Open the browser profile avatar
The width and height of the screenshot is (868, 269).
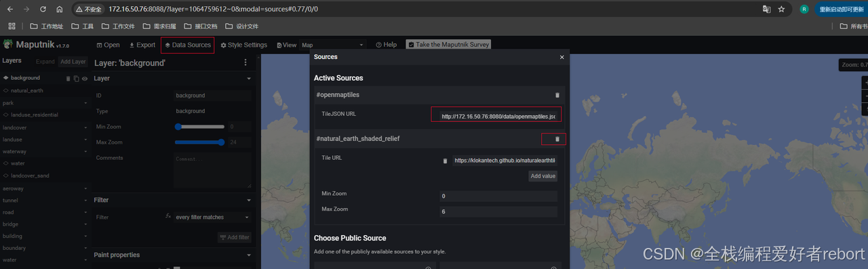pos(804,9)
